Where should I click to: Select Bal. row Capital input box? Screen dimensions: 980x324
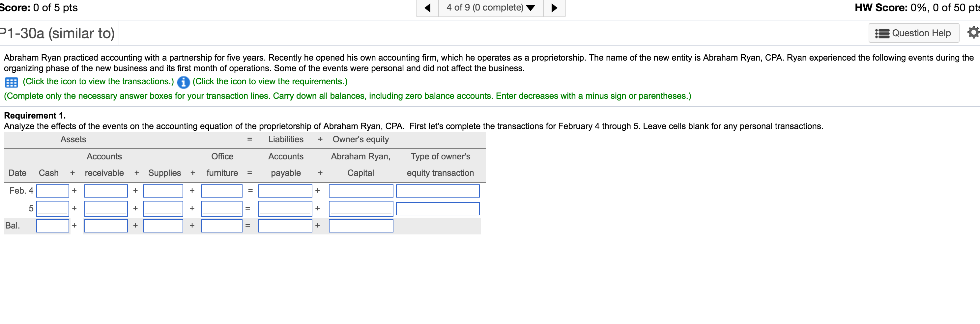(x=360, y=226)
